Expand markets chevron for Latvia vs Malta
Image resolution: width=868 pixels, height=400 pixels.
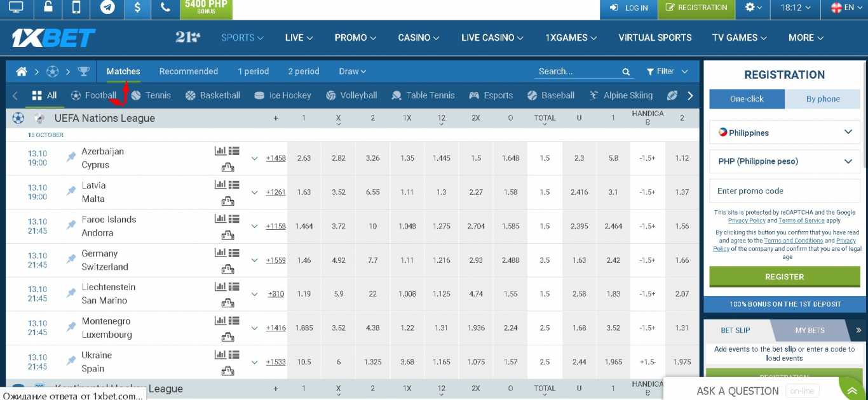(255, 192)
